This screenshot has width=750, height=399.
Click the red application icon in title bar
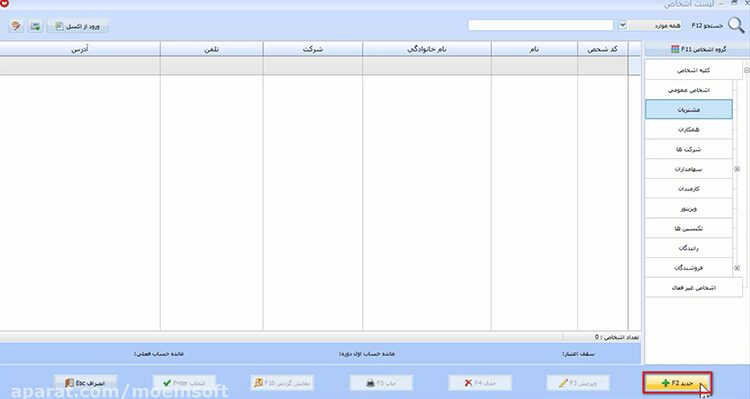[4, 3]
